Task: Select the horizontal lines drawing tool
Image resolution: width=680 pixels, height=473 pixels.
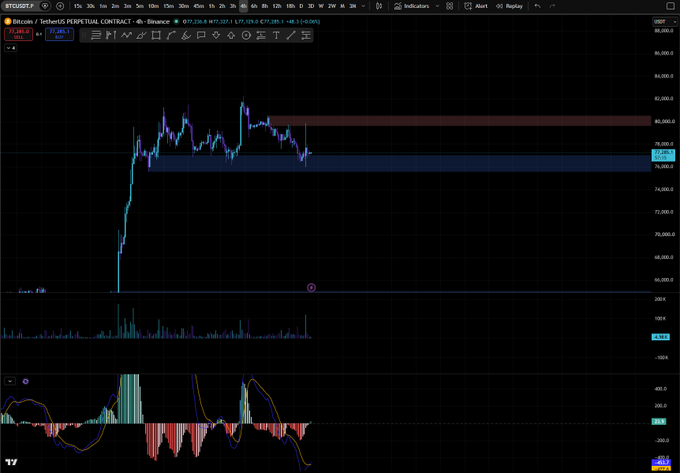Action: coord(96,36)
